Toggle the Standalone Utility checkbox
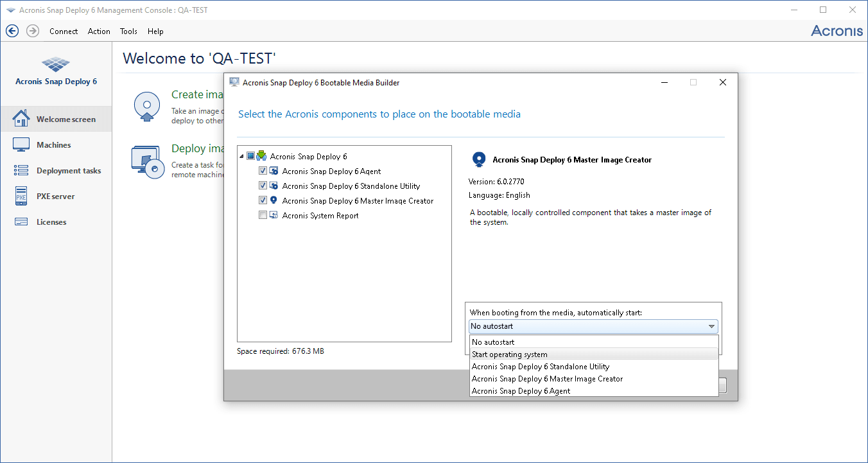This screenshot has height=463, width=868. pyautogui.click(x=263, y=186)
